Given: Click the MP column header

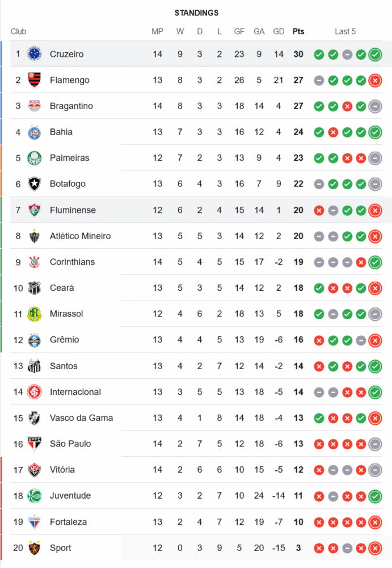Looking at the screenshot, I should 158,31.
